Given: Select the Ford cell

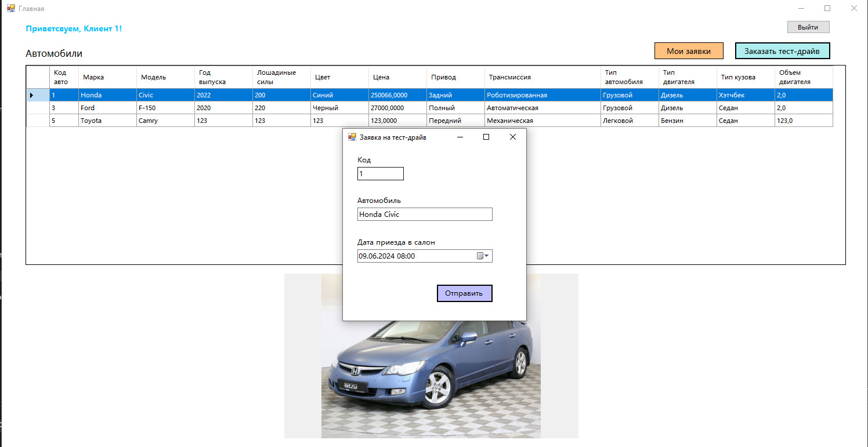Looking at the screenshot, I should click(107, 108).
